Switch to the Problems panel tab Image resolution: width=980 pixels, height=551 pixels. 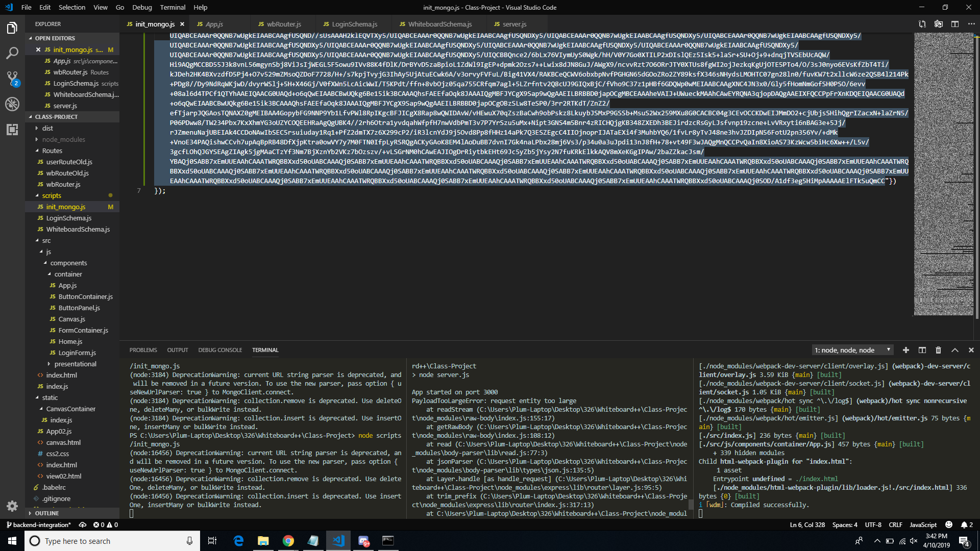coord(143,350)
